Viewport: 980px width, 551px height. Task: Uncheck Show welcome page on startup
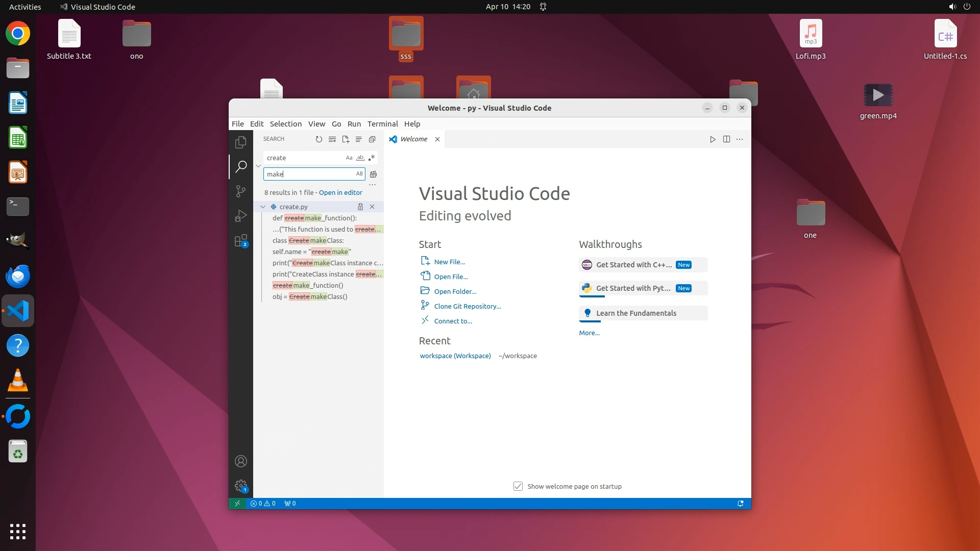click(518, 486)
